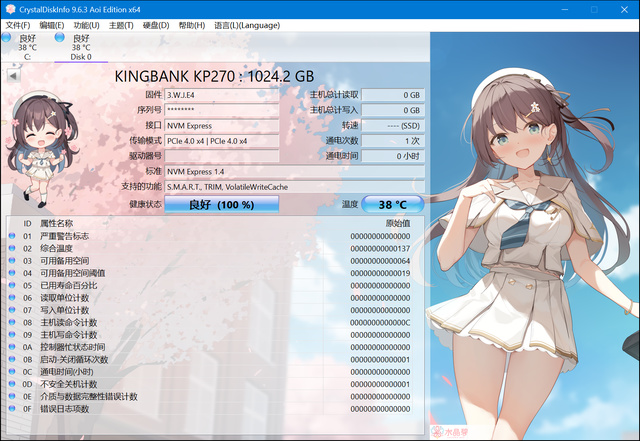Click the 良好 (100 %) health status button
This screenshot has height=441, width=640.
pyautogui.click(x=222, y=204)
